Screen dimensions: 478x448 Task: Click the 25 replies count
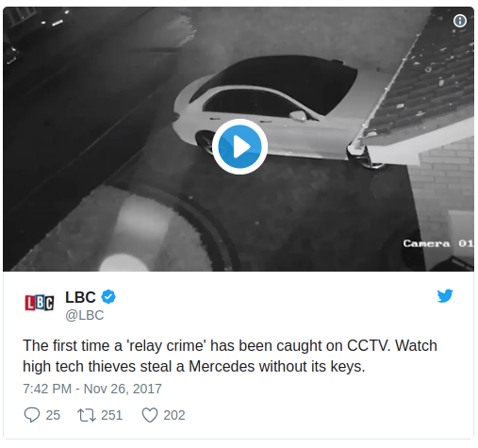click(53, 415)
